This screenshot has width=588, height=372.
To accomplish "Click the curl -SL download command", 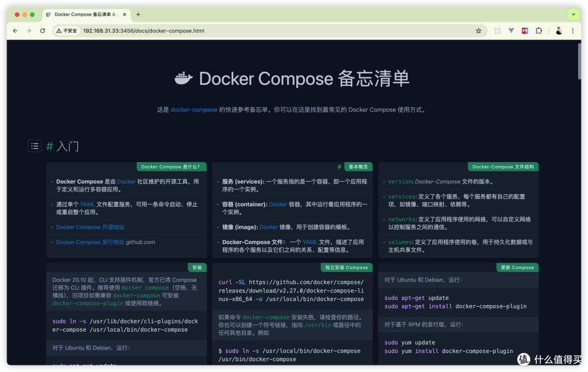I will 291,291.
